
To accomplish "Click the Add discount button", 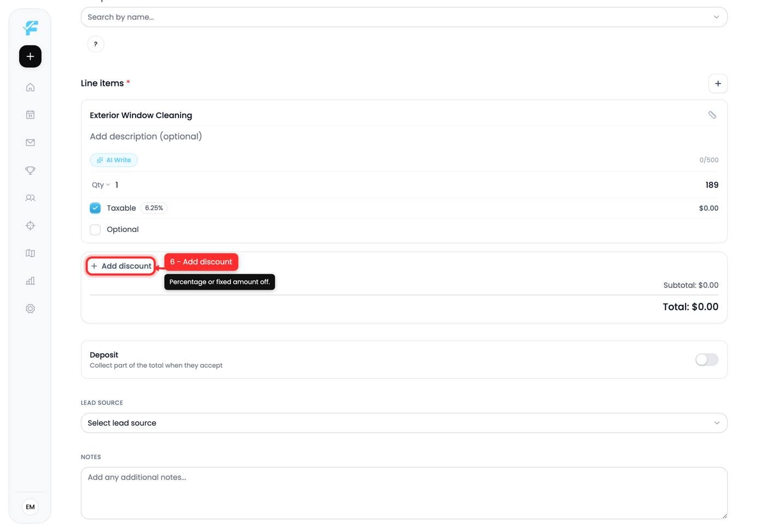I will [x=121, y=266].
